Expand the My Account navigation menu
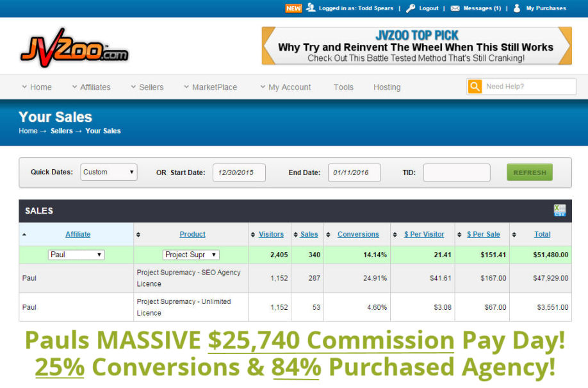This screenshot has width=588, height=388. tap(286, 87)
